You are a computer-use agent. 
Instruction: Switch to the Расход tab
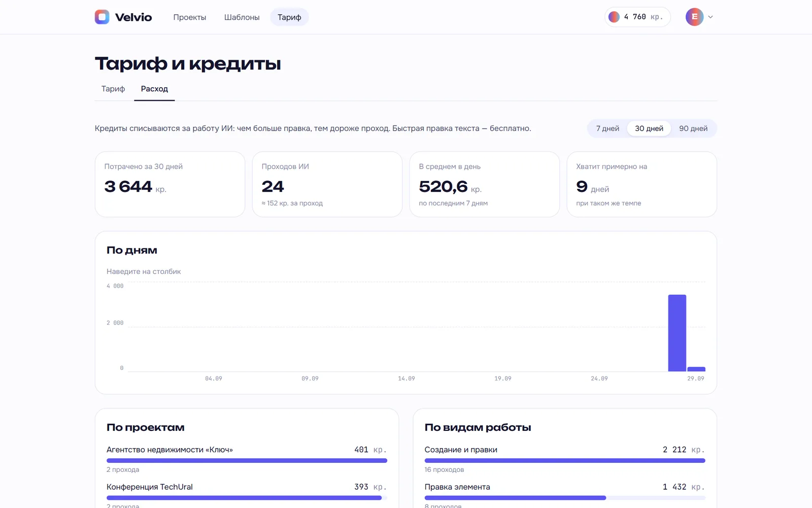[154, 89]
